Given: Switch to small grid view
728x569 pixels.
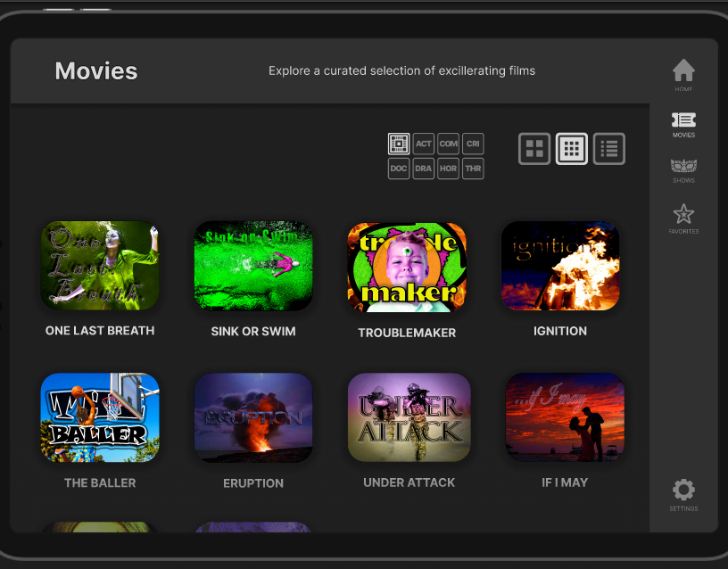Looking at the screenshot, I should 572,149.
